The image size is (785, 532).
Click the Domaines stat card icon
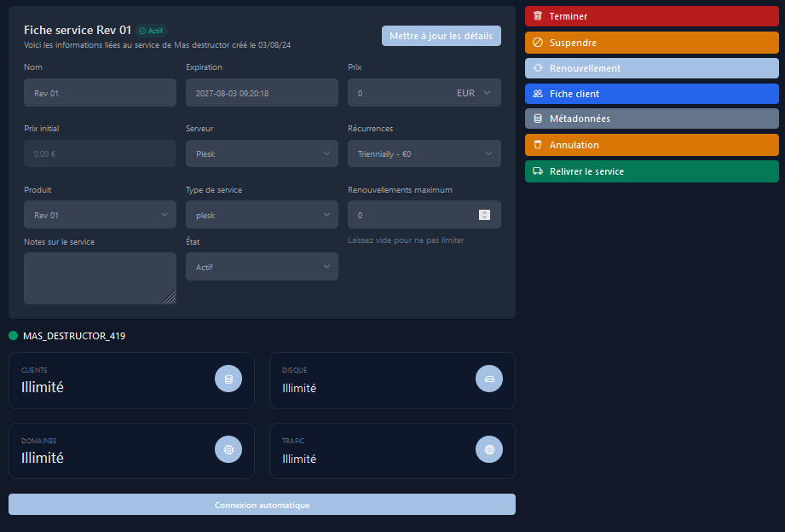[x=228, y=448]
